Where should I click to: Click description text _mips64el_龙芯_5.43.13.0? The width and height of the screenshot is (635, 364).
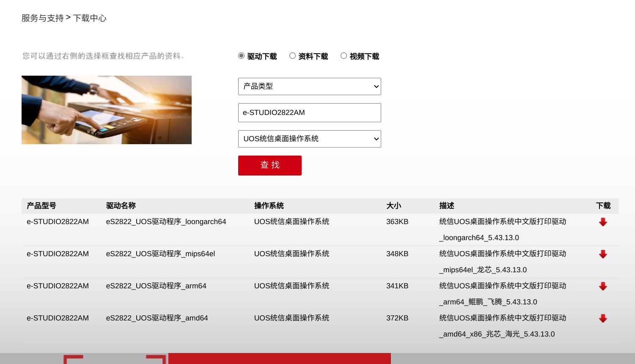pyautogui.click(x=483, y=270)
